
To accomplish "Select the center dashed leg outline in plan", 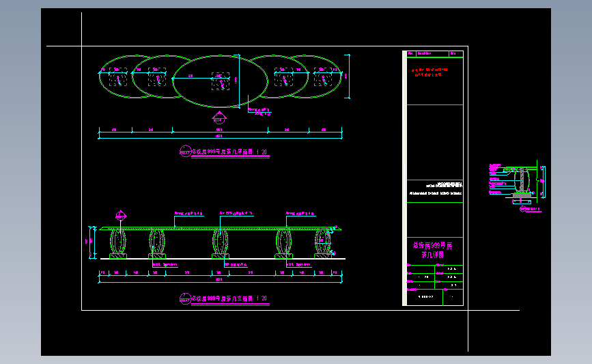I will coord(220,81).
